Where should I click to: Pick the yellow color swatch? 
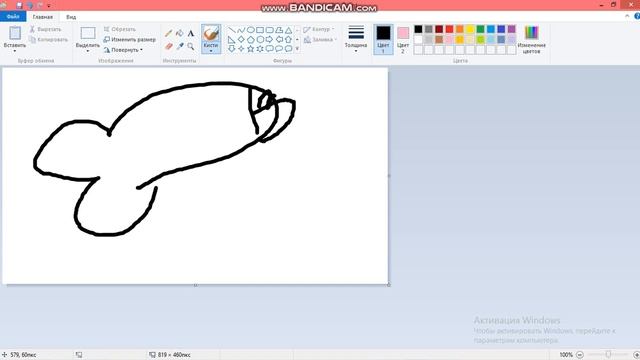(470, 29)
